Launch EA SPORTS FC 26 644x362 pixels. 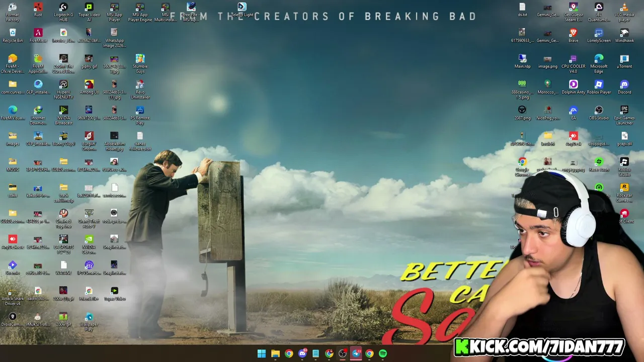63,244
